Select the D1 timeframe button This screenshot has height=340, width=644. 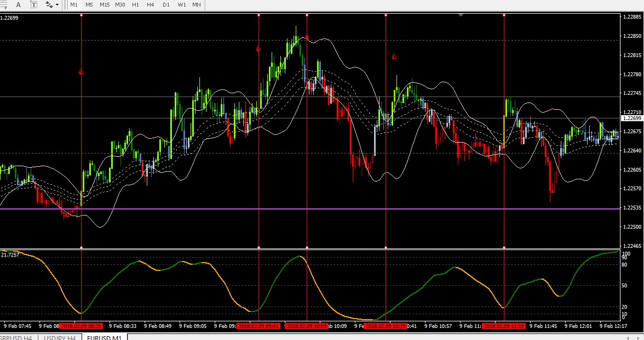pyautogui.click(x=166, y=4)
